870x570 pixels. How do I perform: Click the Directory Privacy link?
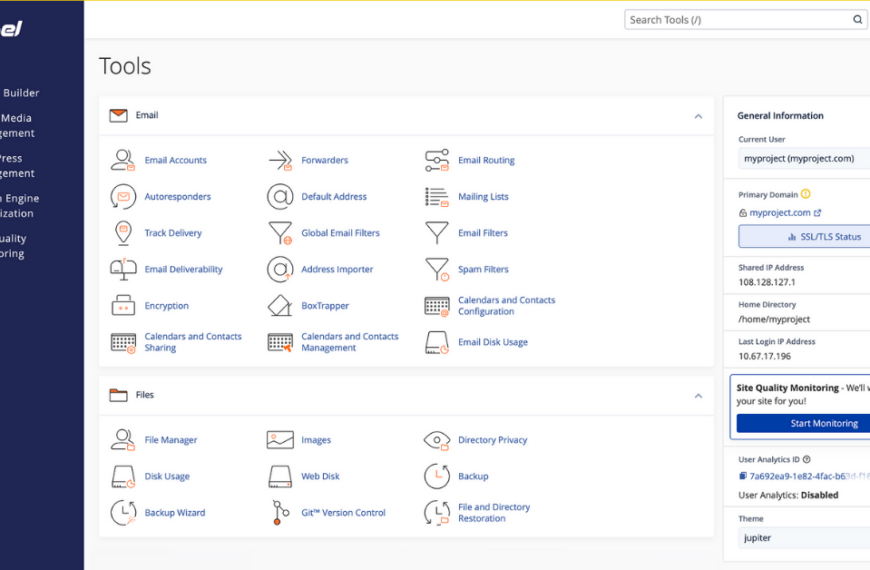(x=492, y=440)
